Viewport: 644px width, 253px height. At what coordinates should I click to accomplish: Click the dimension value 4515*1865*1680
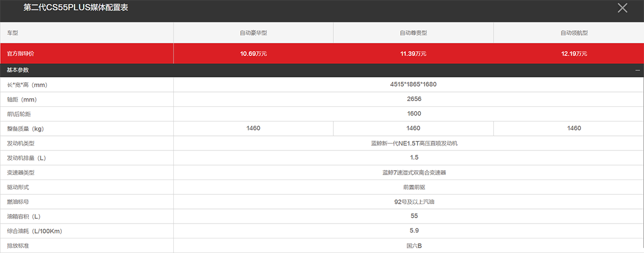[x=413, y=85]
